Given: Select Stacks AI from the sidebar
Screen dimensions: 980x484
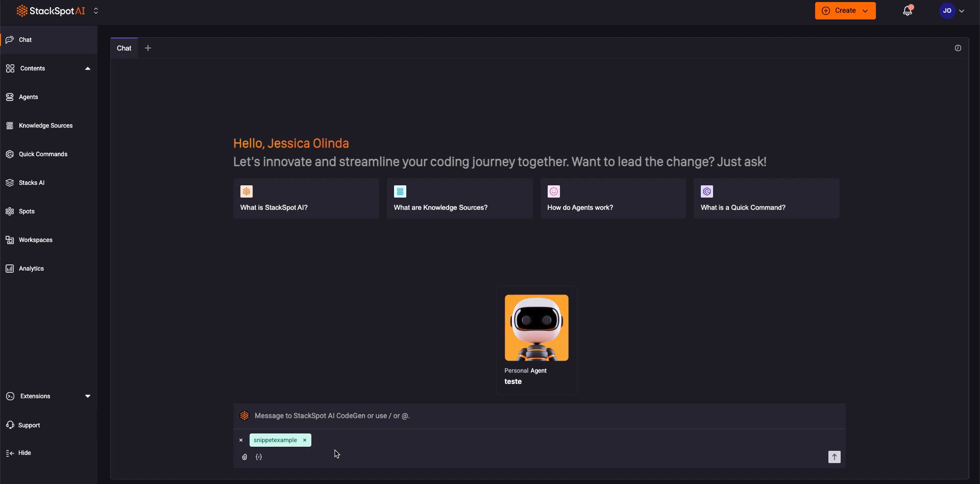Looking at the screenshot, I should 32,182.
